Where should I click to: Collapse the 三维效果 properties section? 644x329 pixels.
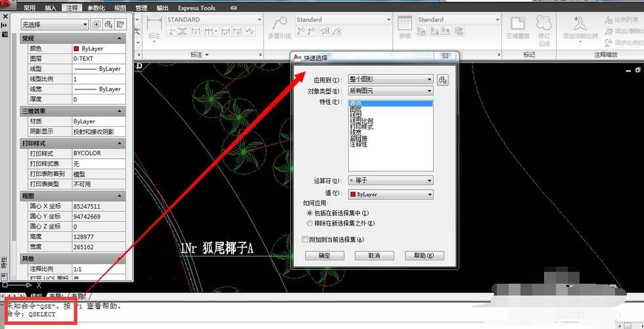(120, 111)
